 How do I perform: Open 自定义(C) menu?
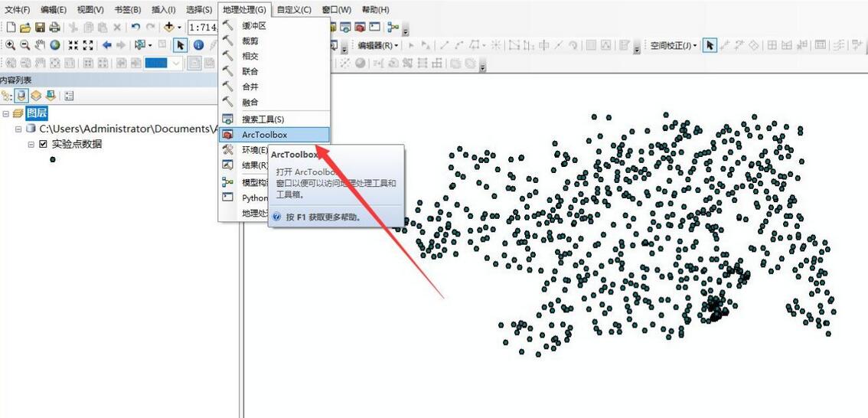point(294,9)
